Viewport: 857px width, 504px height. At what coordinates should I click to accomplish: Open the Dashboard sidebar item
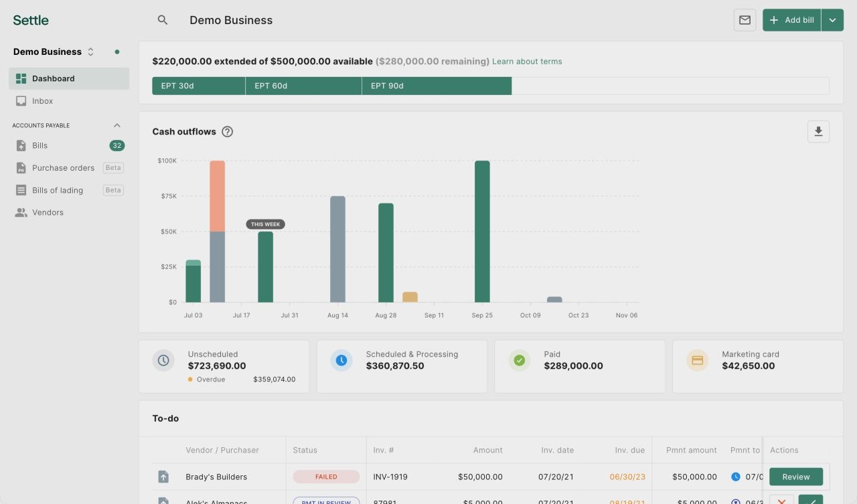(69, 78)
